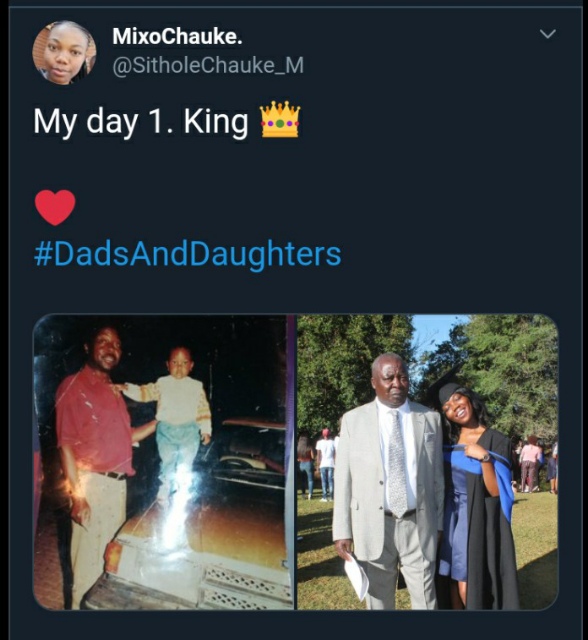Open MixoChauke's profile avatar
The image size is (588, 640).
point(64,53)
